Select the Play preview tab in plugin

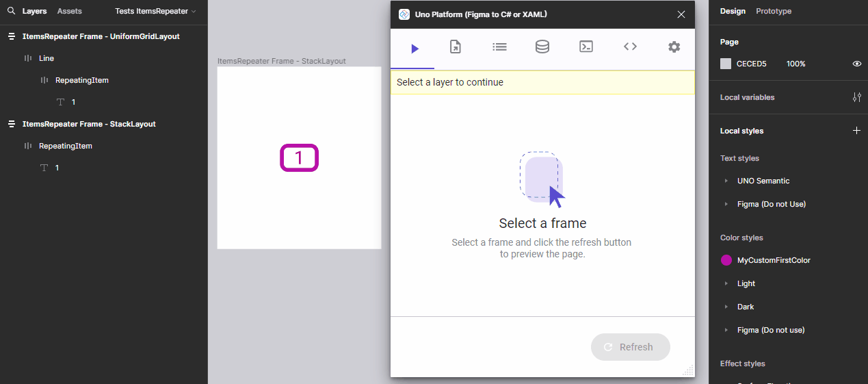(414, 48)
